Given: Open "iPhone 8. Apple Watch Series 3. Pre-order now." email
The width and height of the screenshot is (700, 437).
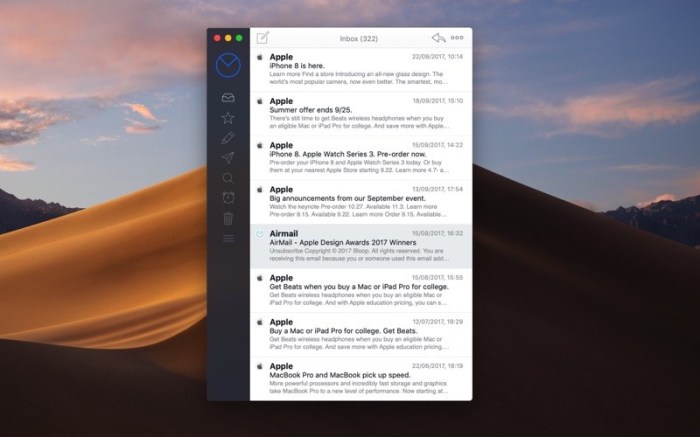Looking at the screenshot, I should pos(361,158).
